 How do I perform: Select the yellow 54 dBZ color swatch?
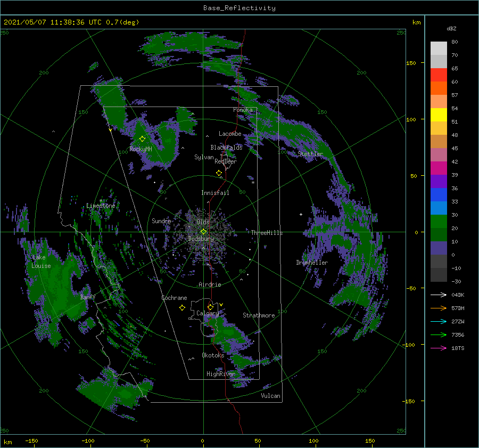point(439,115)
